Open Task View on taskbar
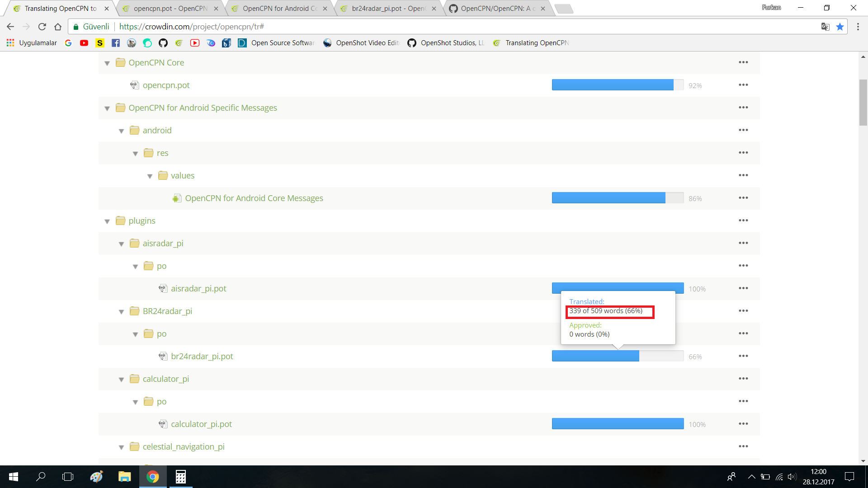The height and width of the screenshot is (488, 868). pos(68,477)
